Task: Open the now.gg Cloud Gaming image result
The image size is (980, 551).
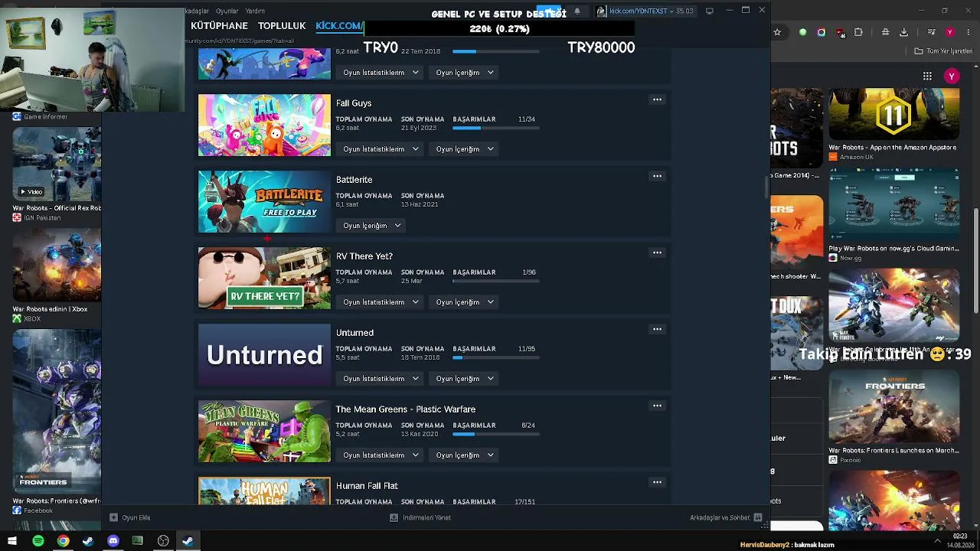Action: click(x=893, y=205)
